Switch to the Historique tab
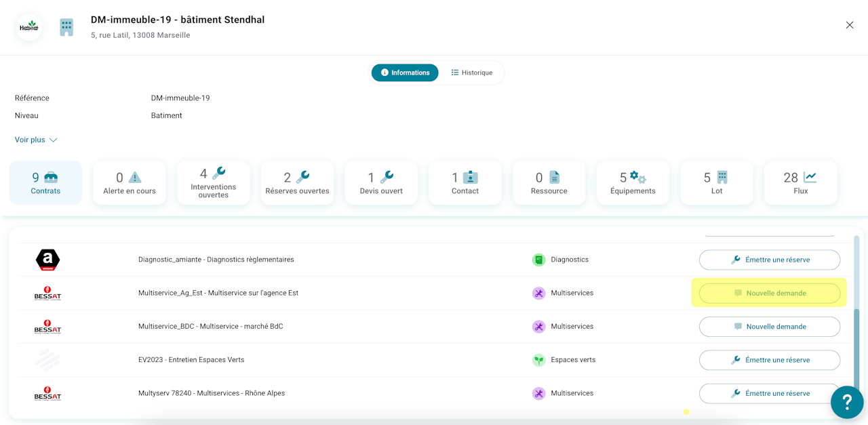Screen dimensions: 868x425 point(472,73)
